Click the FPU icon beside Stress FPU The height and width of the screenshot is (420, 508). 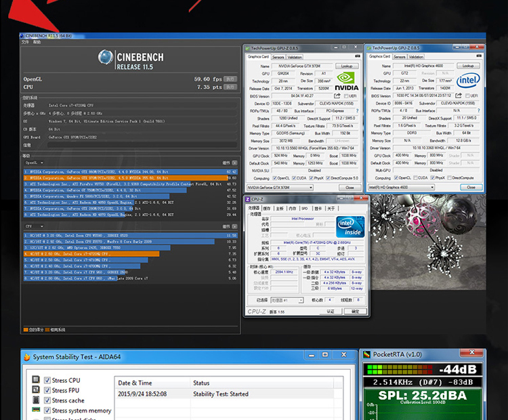[36, 390]
